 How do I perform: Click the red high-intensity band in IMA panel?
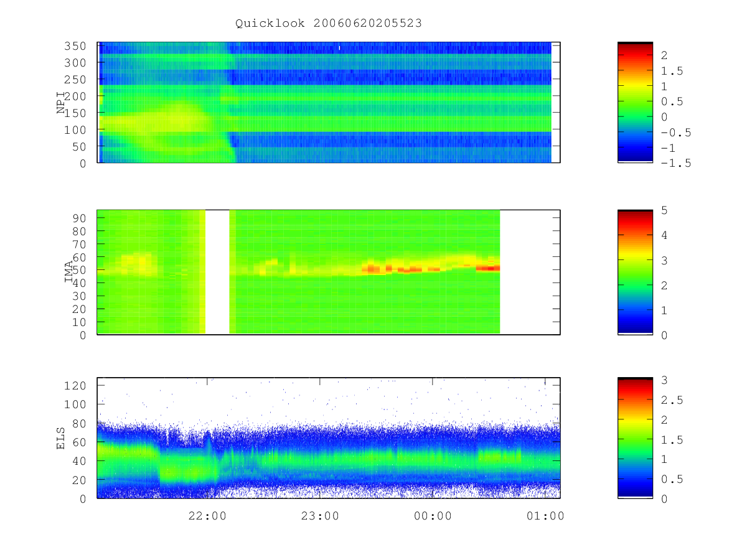click(x=489, y=268)
